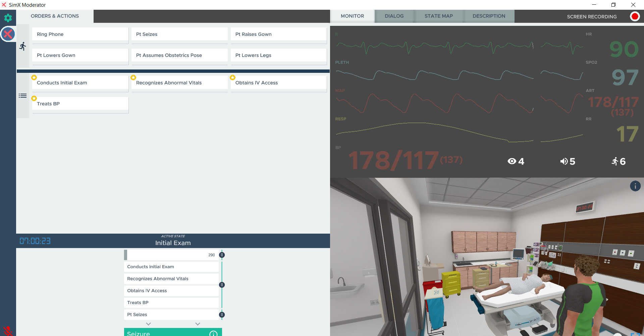The image size is (644, 336).
Task: Toggle the eye visibility icon on monitor
Action: click(512, 161)
